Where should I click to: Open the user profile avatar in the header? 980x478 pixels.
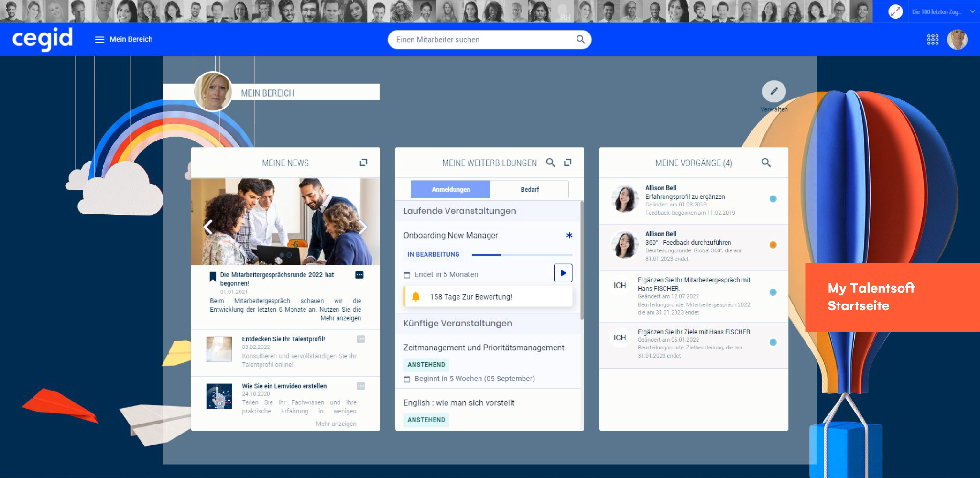tap(958, 39)
